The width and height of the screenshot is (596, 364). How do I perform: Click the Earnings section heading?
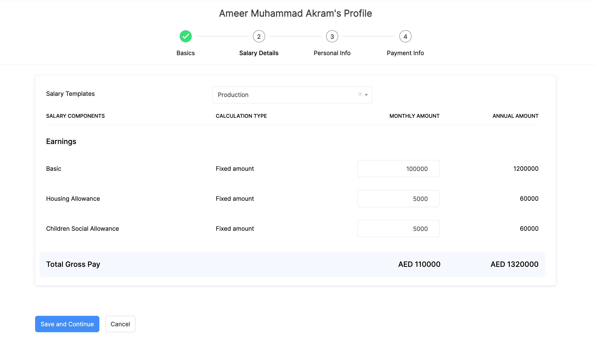click(x=61, y=141)
